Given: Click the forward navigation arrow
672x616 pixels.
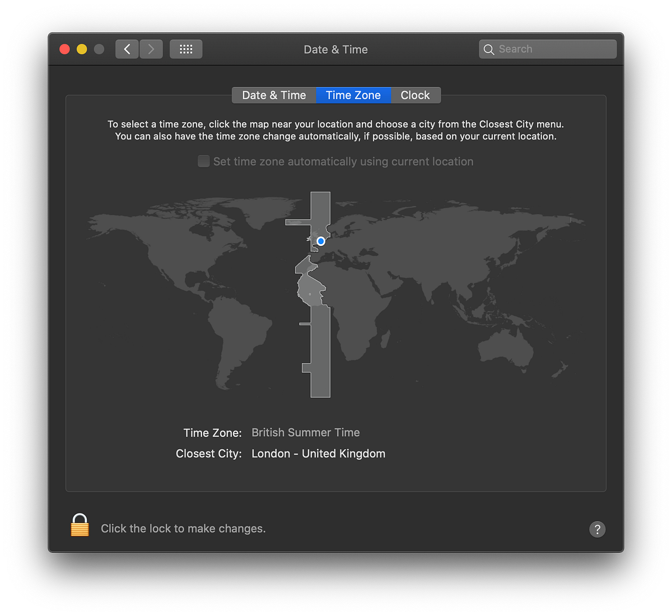Looking at the screenshot, I should (x=151, y=49).
